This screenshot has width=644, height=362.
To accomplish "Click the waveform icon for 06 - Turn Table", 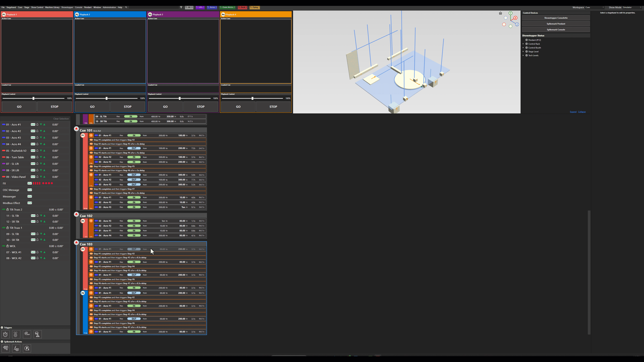I will [x=33, y=157].
